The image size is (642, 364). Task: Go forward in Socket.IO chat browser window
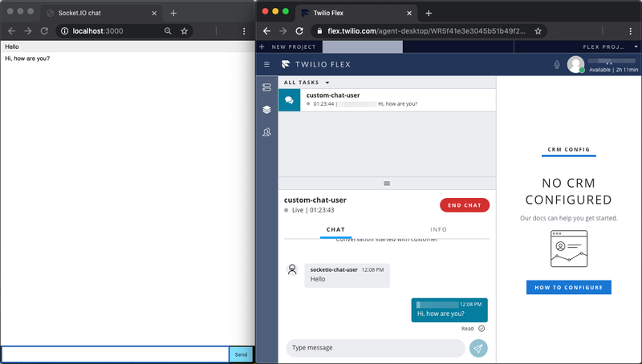(x=28, y=31)
